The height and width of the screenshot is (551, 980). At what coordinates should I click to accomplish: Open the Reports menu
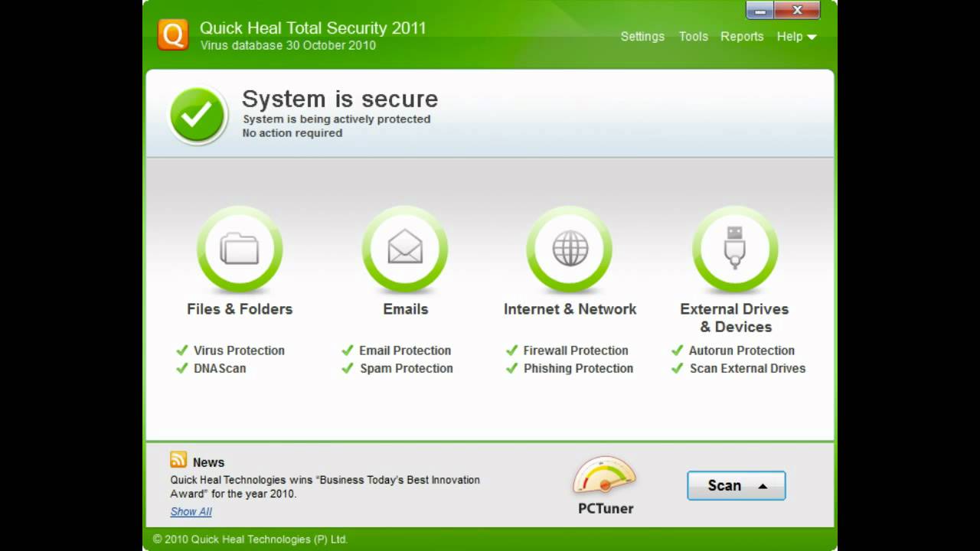[742, 36]
